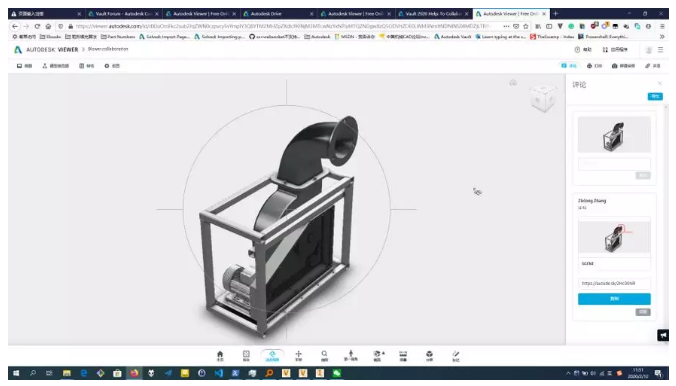676x386 pixels.
Task: Toggle the Comments panel button in top toolbar
Action: 569,66
